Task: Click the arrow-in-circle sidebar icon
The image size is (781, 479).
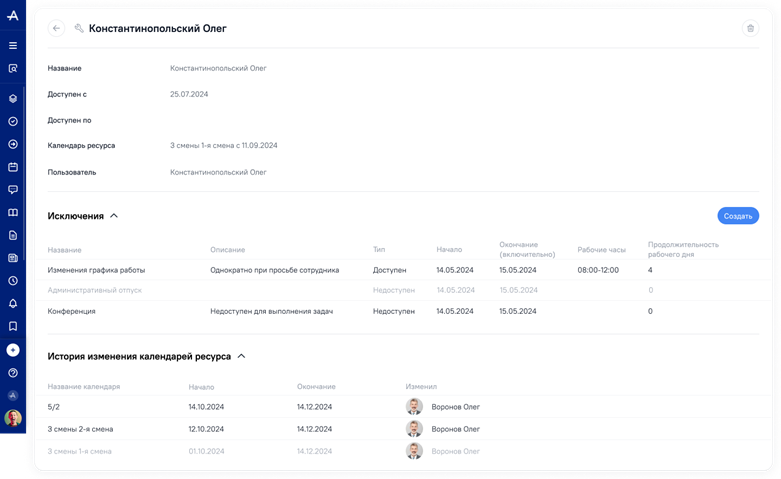Action: click(13, 144)
